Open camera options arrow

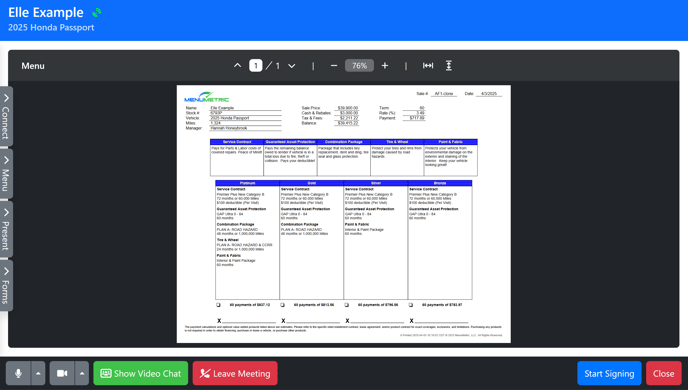click(82, 373)
